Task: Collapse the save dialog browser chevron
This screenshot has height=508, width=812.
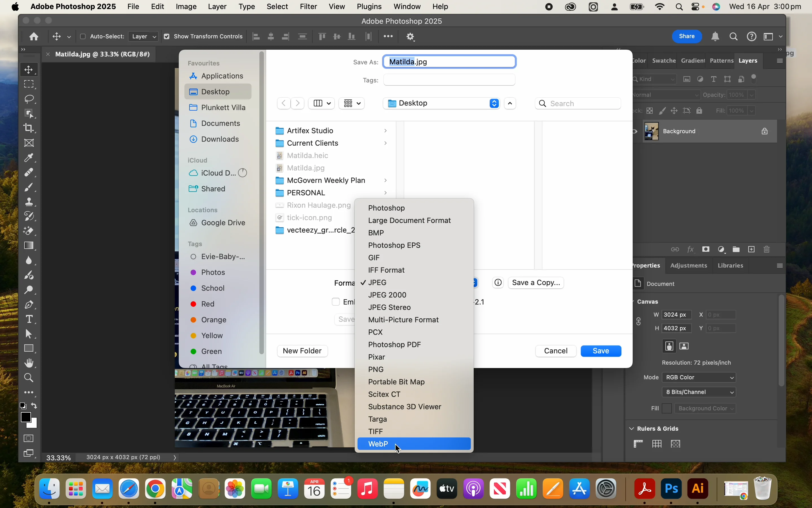Action: pos(510,104)
